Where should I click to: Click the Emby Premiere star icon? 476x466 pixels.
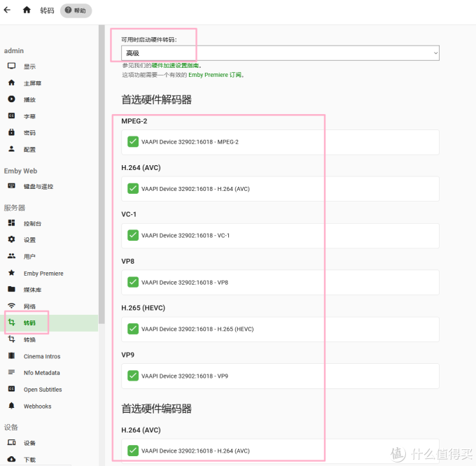click(11, 273)
